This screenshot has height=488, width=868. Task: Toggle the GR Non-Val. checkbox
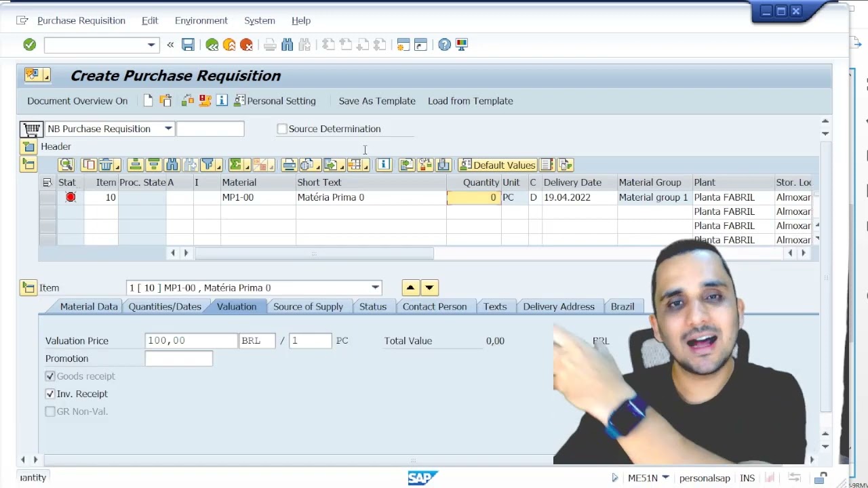[x=50, y=411]
